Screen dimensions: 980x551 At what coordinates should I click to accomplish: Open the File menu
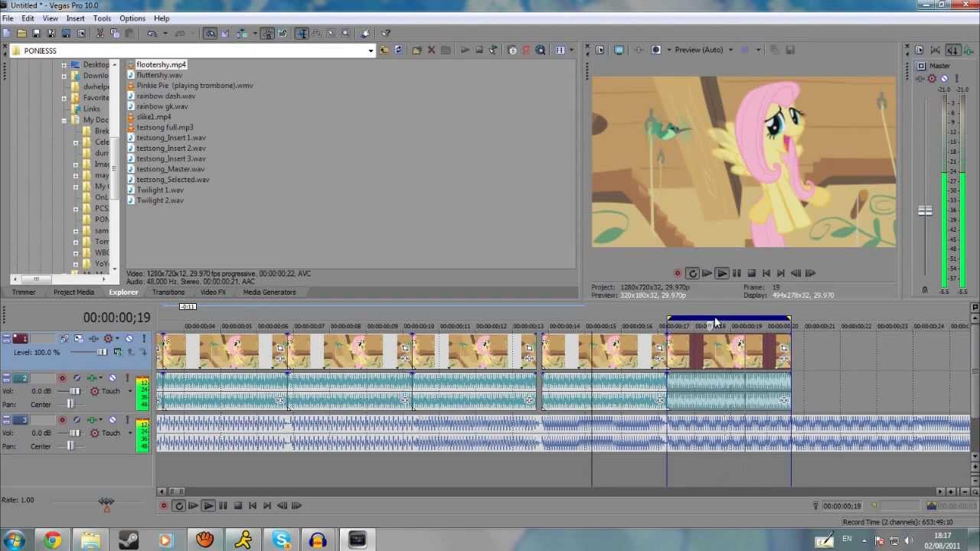pyautogui.click(x=7, y=18)
